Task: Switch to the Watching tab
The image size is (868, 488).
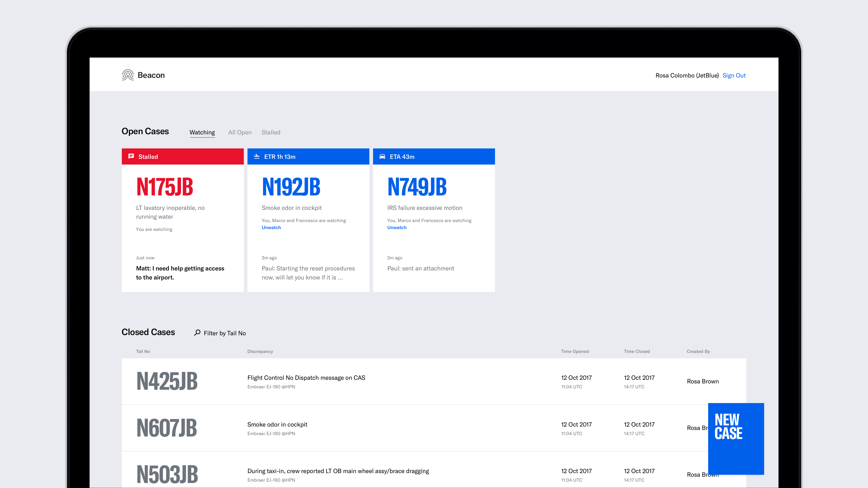Action: coord(202,132)
